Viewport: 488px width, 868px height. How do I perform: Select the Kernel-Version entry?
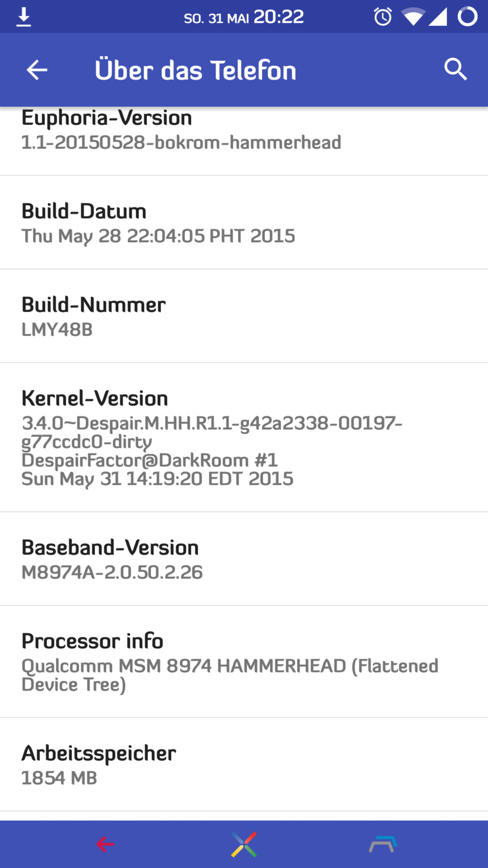coord(244,437)
